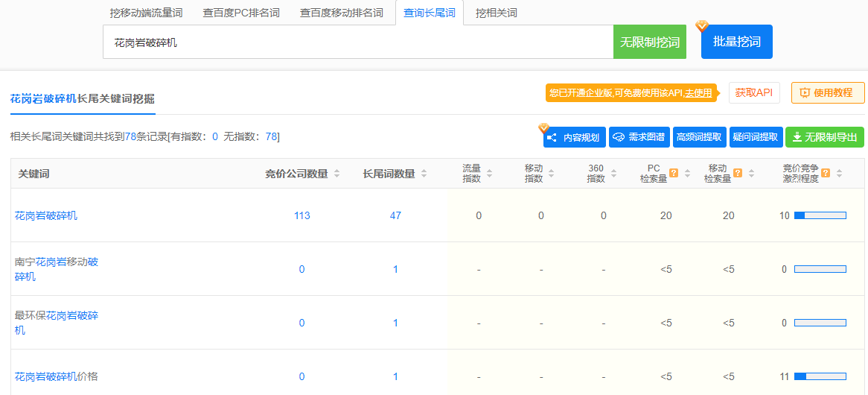Open keyword 南宁花岗岩移动破碎机
Image resolution: width=868 pixels, height=395 pixels.
57,269
